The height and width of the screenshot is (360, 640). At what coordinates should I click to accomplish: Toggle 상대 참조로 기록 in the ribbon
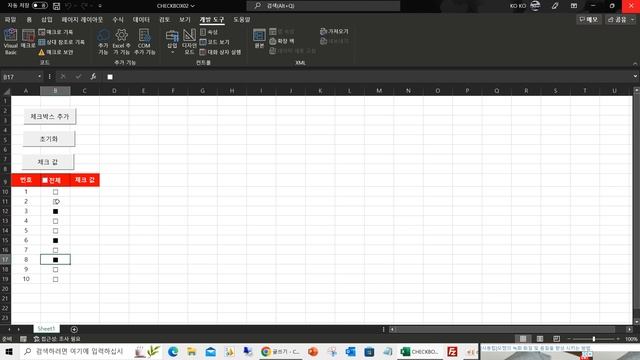pyautogui.click(x=62, y=42)
